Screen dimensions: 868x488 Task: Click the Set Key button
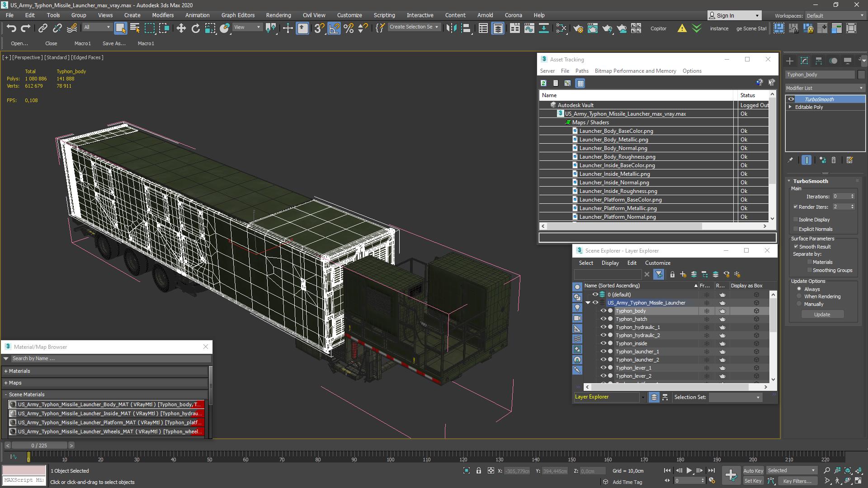point(753,481)
